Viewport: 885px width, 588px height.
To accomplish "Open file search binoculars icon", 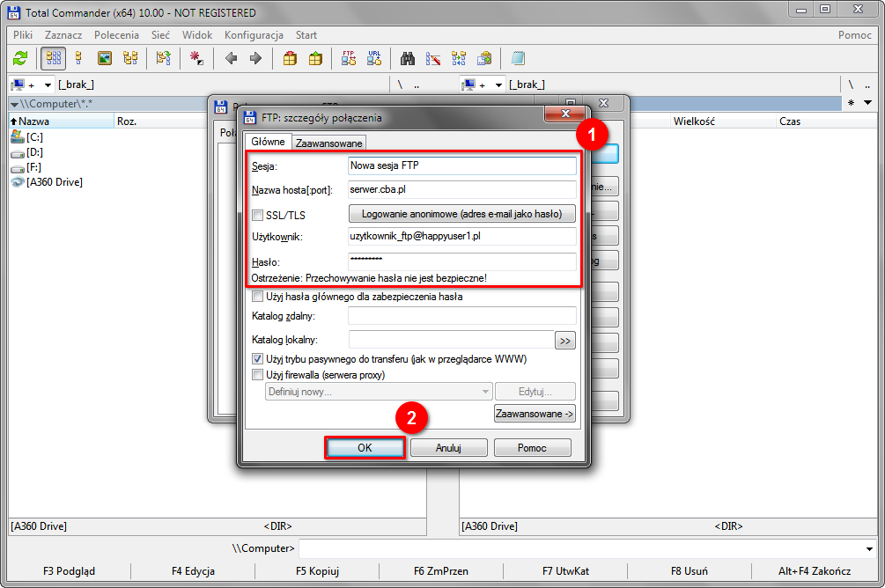I will click(x=408, y=58).
